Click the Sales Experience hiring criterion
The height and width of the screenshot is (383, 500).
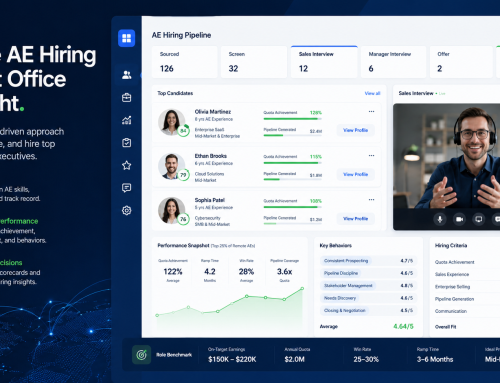(x=452, y=274)
